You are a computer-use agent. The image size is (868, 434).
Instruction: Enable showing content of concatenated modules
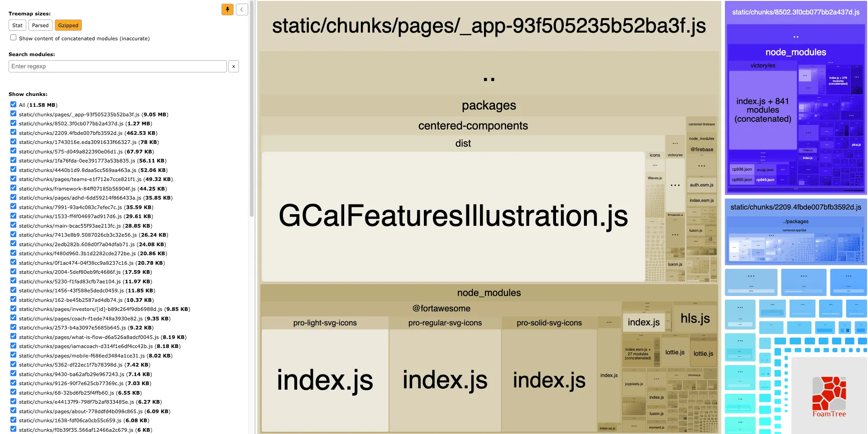click(13, 37)
